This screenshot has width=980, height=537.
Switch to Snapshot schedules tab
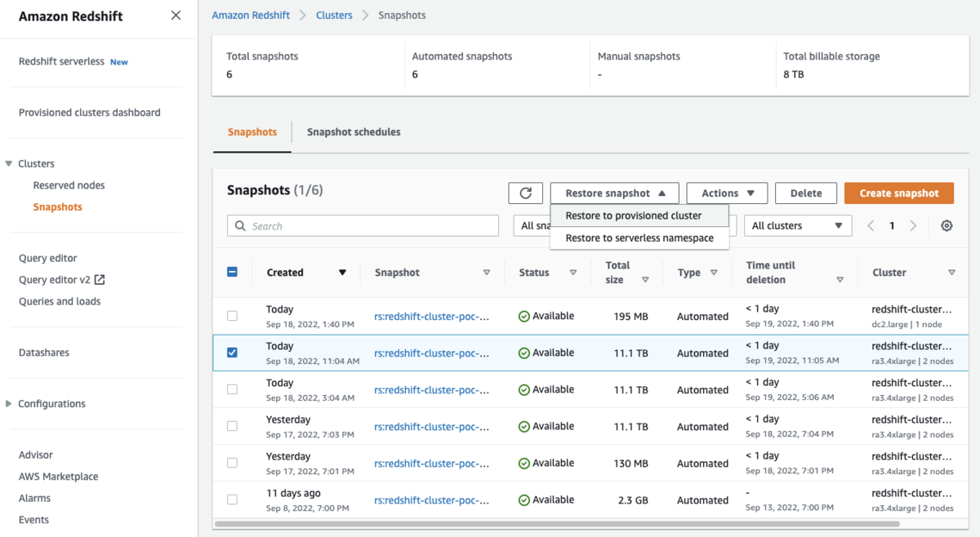point(354,131)
